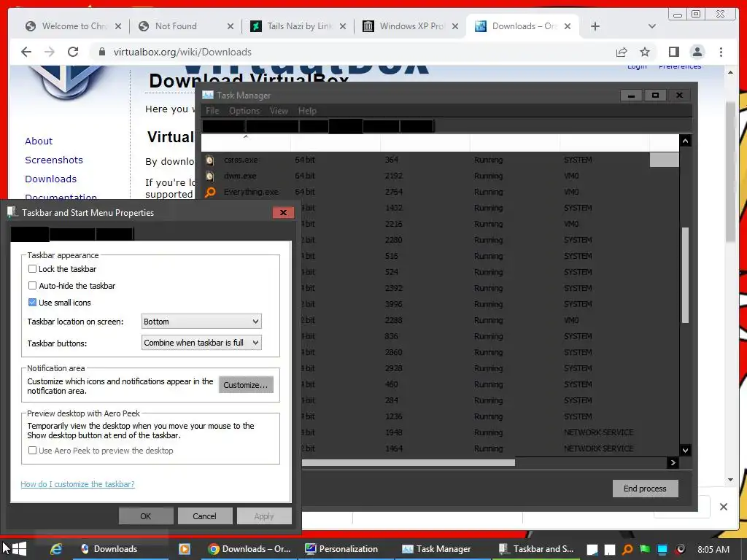
Task: Click the 8:05 AM system clock
Action: coord(713,549)
